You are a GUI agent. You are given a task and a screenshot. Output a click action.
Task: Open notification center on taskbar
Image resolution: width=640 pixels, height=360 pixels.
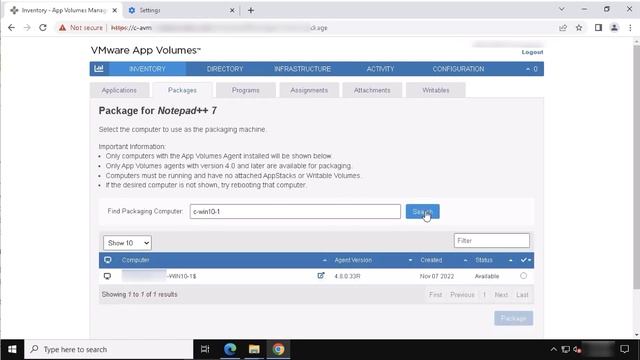(x=624, y=349)
